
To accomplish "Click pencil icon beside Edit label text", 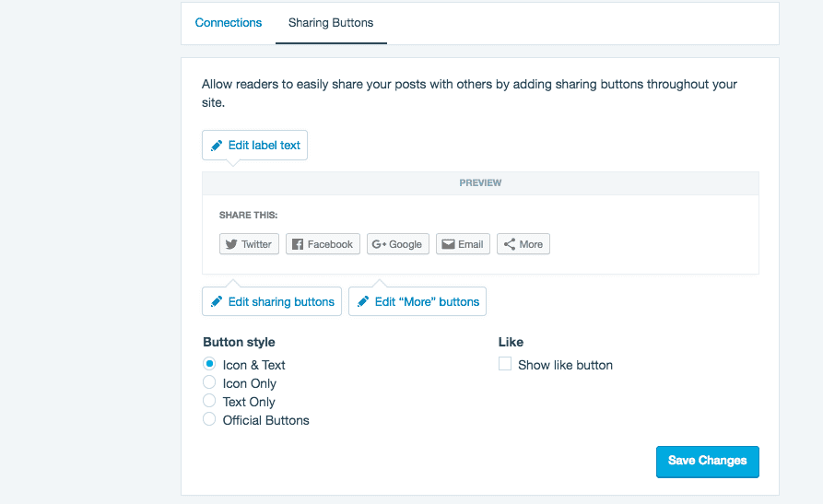I will pos(217,146).
